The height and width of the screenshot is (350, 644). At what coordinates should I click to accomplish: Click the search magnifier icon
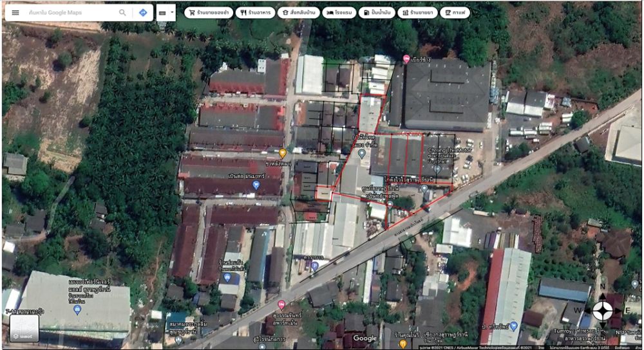(x=122, y=12)
